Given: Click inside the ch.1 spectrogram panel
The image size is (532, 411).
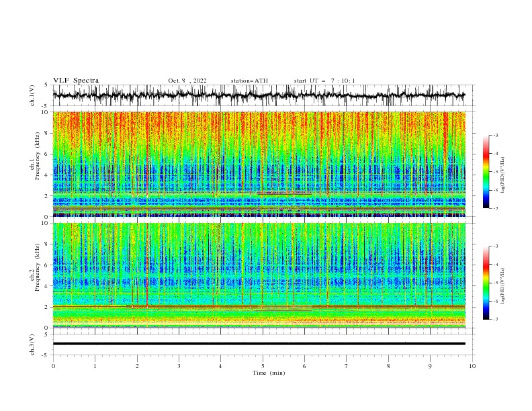Looking at the screenshot, I should (x=259, y=164).
